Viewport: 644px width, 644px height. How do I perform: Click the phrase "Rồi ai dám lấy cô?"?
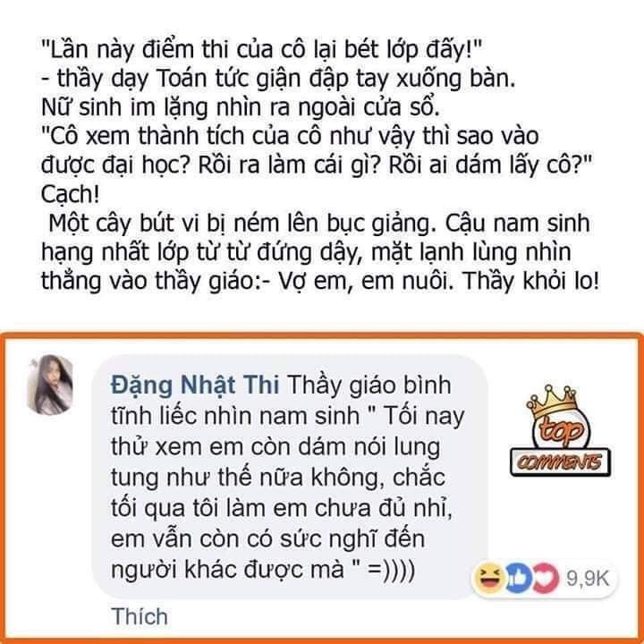pos(490,166)
